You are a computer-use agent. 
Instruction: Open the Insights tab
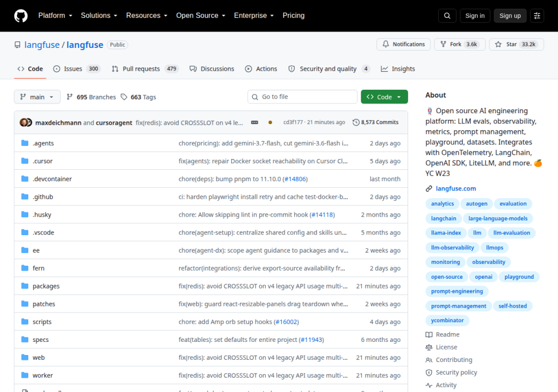[398, 69]
